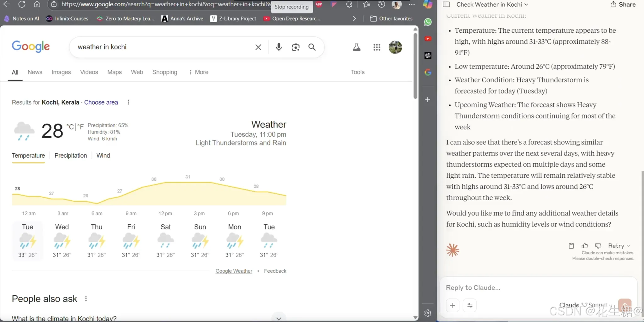
Task: Toggle the Claude sidebar panel icon
Action: point(446,4)
